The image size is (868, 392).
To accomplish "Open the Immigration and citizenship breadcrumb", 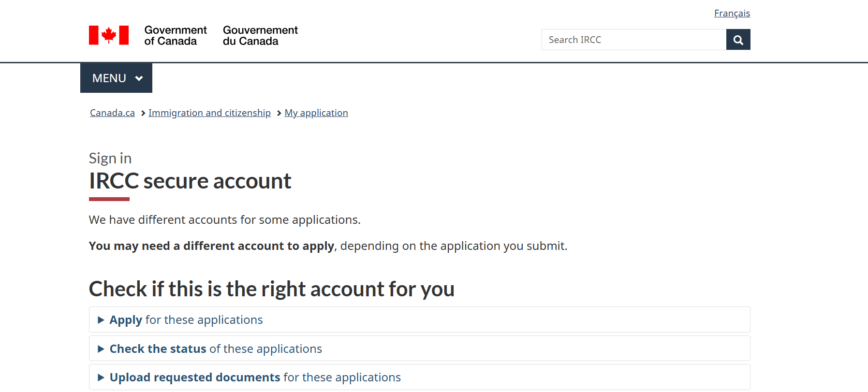I will [209, 113].
